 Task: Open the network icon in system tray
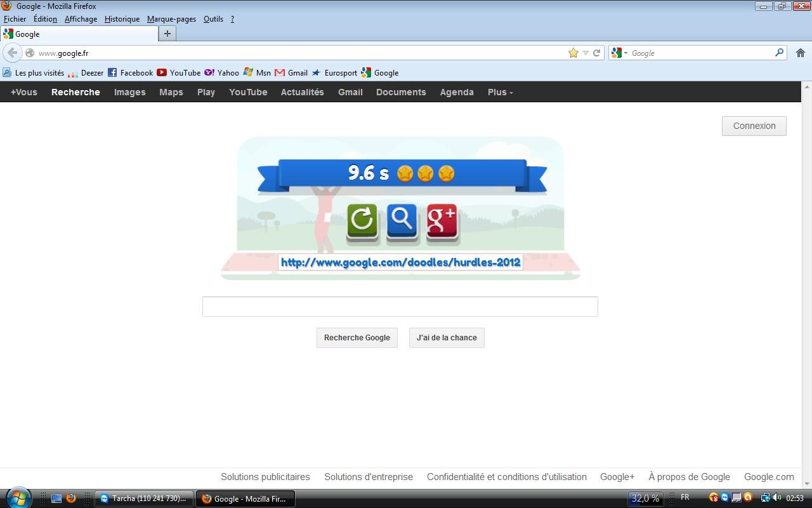click(x=765, y=498)
